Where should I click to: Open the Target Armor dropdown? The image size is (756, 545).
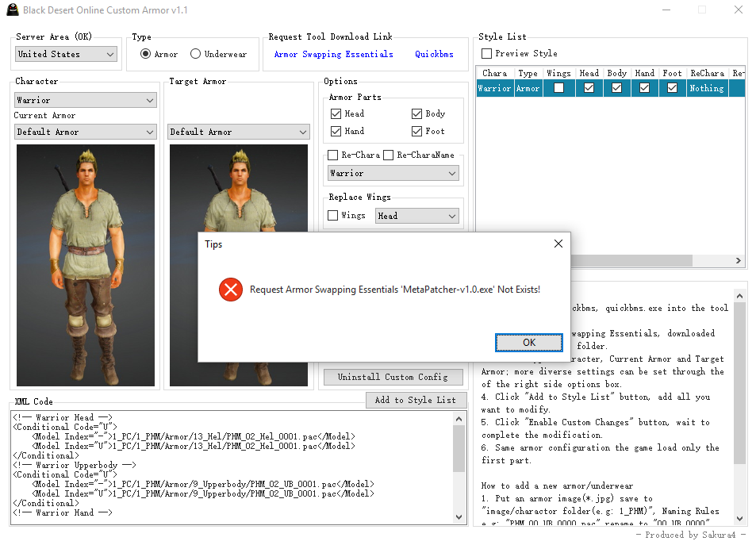tap(238, 132)
